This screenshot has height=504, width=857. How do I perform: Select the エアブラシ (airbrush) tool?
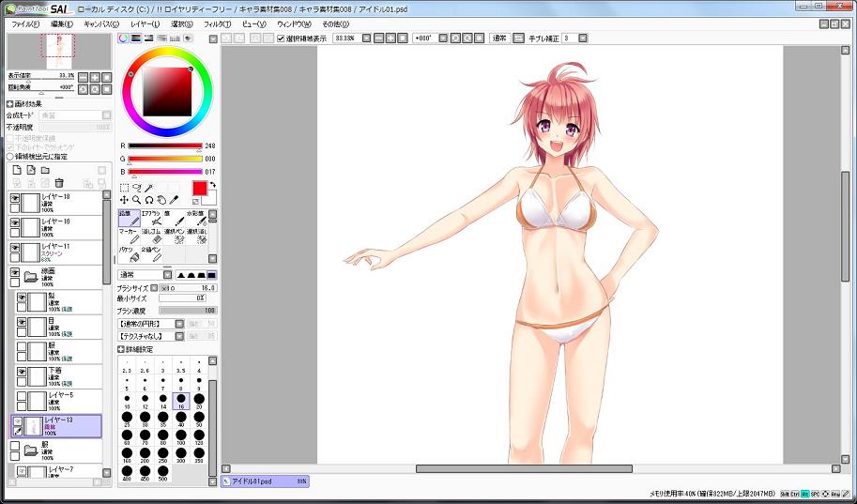150,219
